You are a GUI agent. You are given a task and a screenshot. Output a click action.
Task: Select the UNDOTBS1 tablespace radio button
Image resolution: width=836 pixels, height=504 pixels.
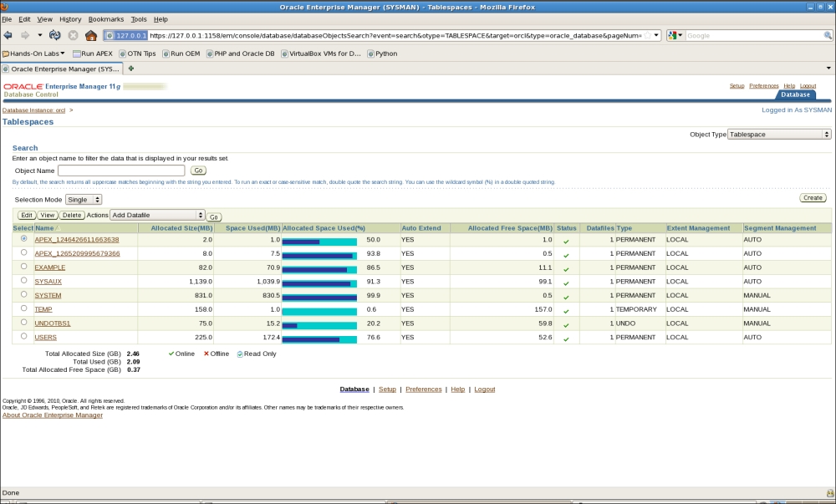[x=23, y=323]
